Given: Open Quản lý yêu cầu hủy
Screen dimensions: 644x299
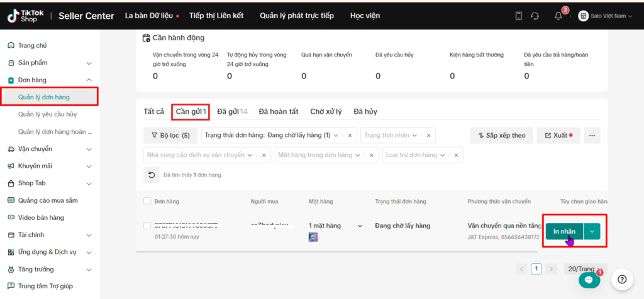Looking at the screenshot, I should [48, 114].
